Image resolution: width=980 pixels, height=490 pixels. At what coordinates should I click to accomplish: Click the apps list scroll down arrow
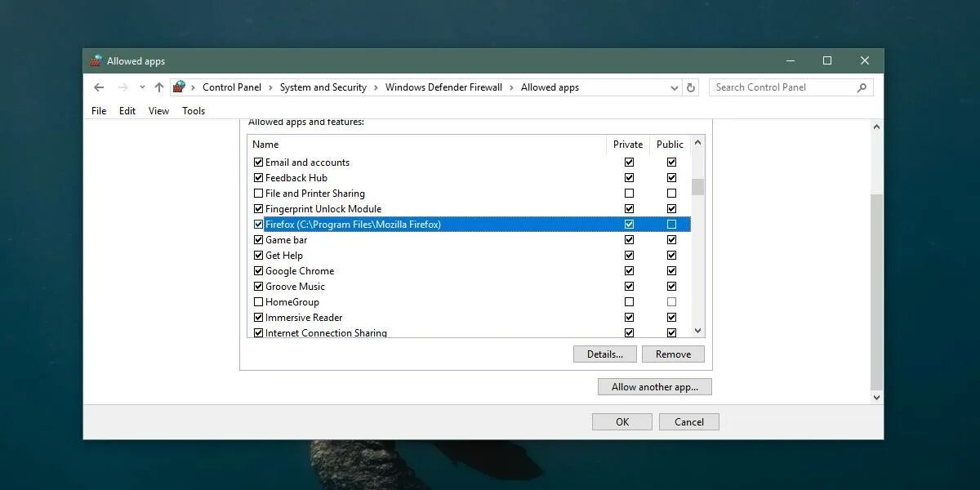click(x=697, y=331)
